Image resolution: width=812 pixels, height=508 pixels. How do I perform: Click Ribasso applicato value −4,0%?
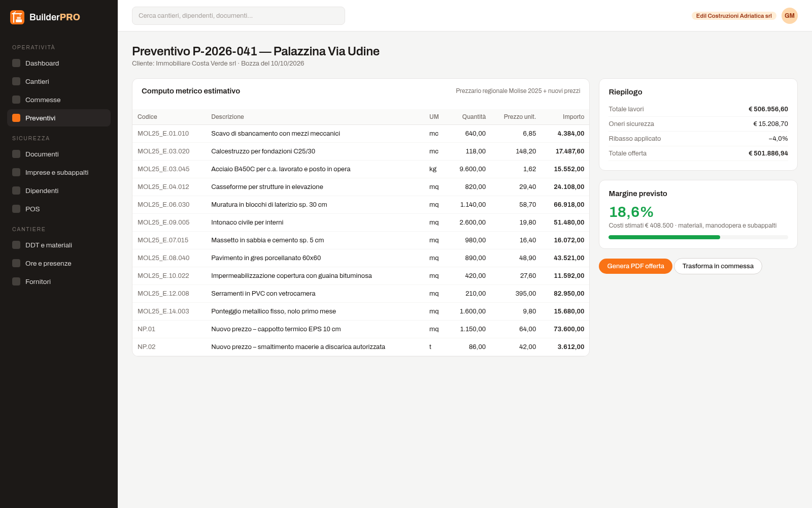coord(778,139)
